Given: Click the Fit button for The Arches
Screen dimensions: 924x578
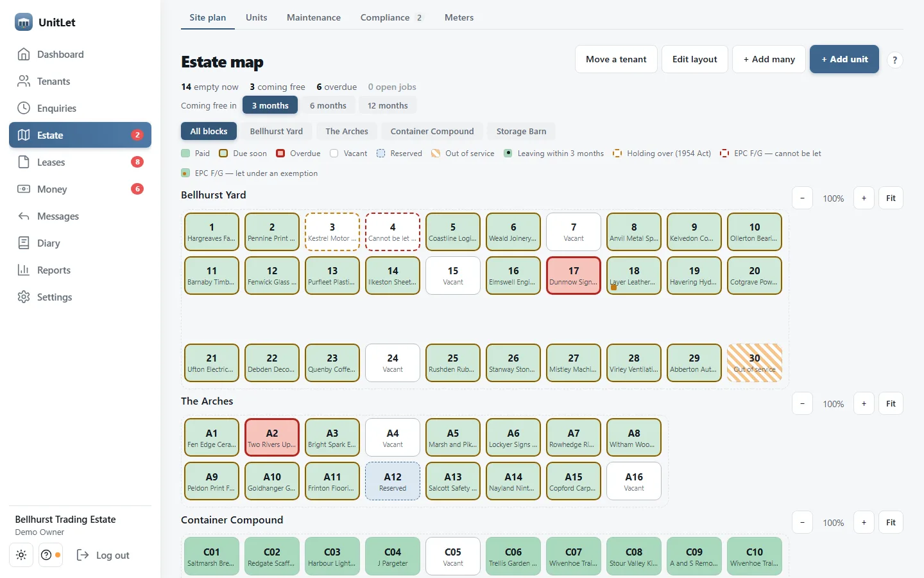Looking at the screenshot, I should click(891, 404).
